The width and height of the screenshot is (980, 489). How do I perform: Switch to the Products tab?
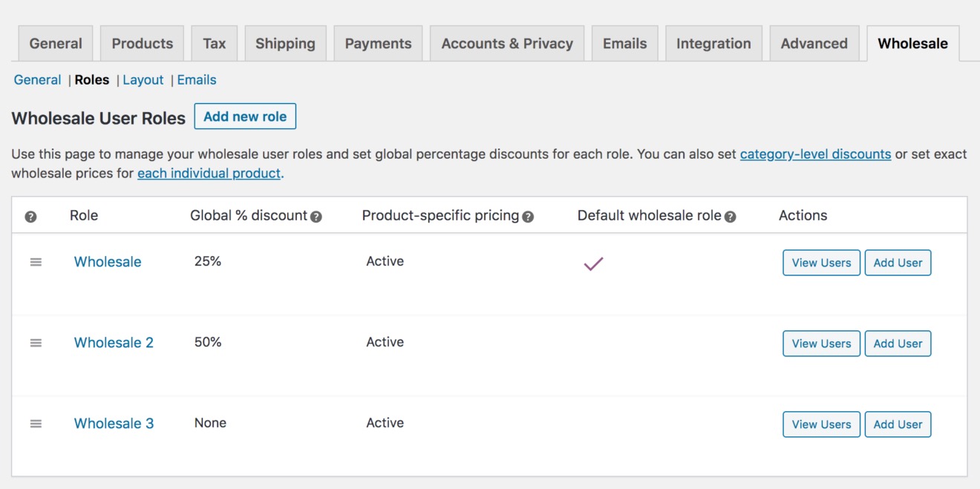click(143, 44)
